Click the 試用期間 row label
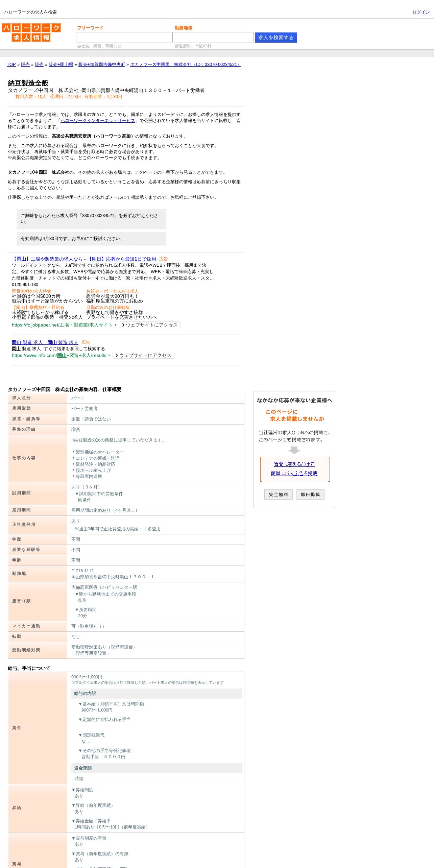 click(x=21, y=493)
